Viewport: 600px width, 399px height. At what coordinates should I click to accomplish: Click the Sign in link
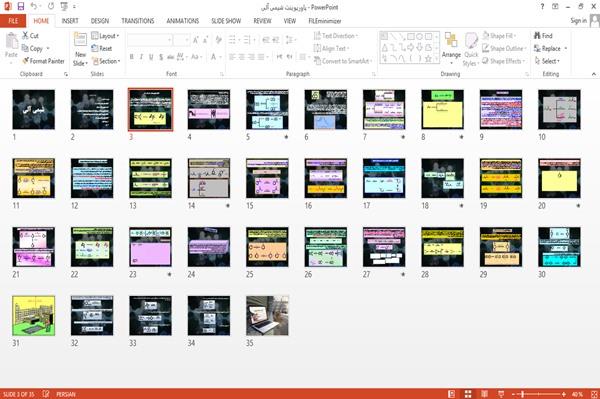coord(578,21)
